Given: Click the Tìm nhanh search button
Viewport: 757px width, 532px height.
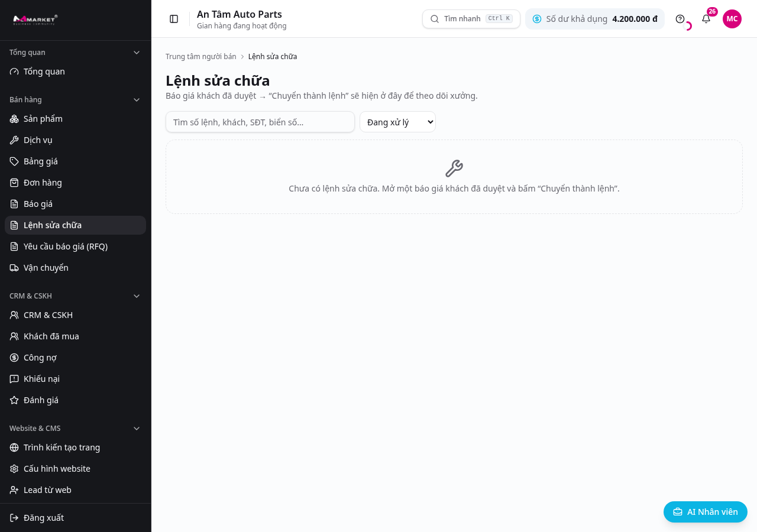Looking at the screenshot, I should click(471, 19).
